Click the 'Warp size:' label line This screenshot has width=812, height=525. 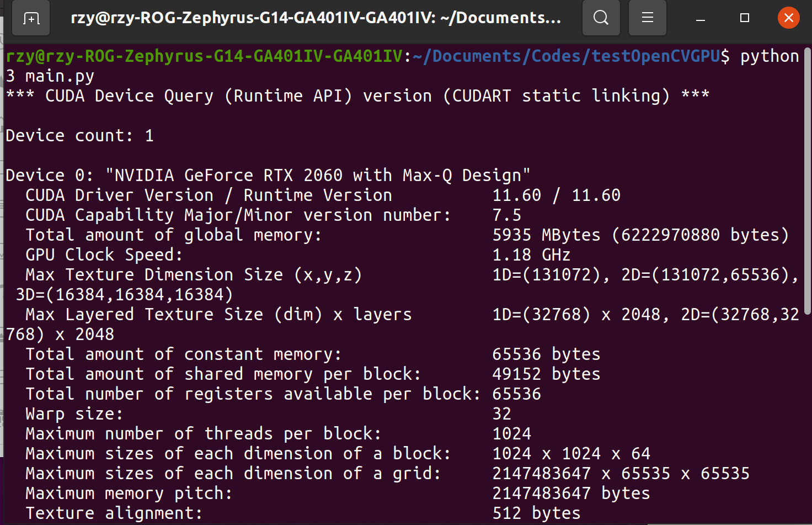coord(74,414)
